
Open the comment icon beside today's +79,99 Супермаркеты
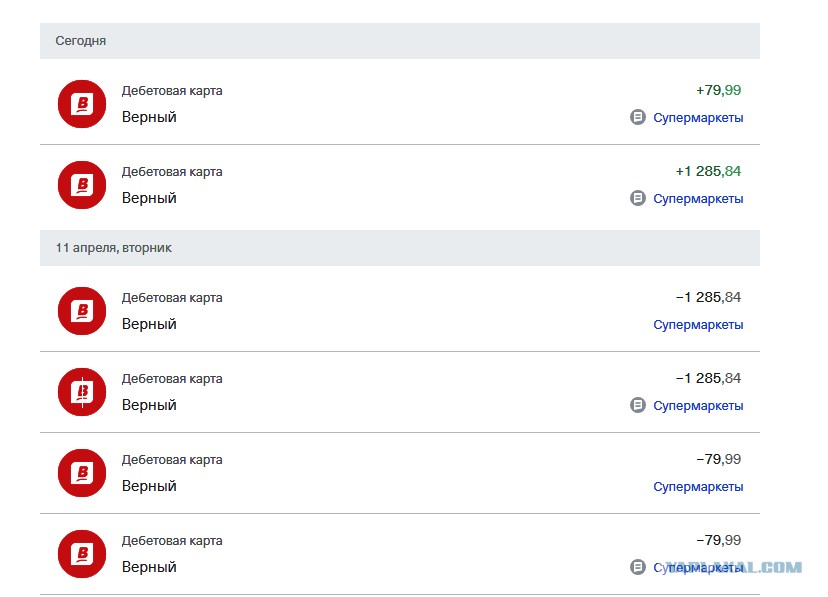(x=637, y=117)
